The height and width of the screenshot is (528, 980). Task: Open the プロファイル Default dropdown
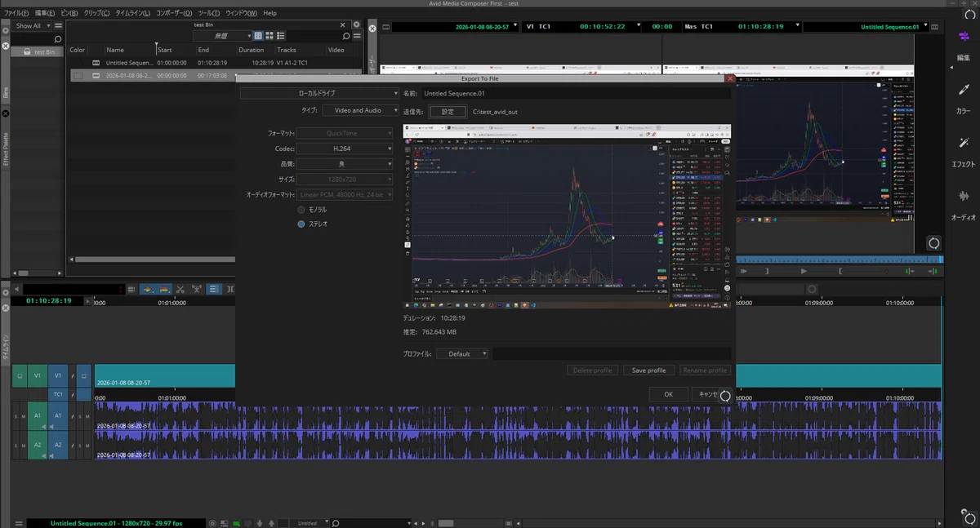pyautogui.click(x=462, y=354)
